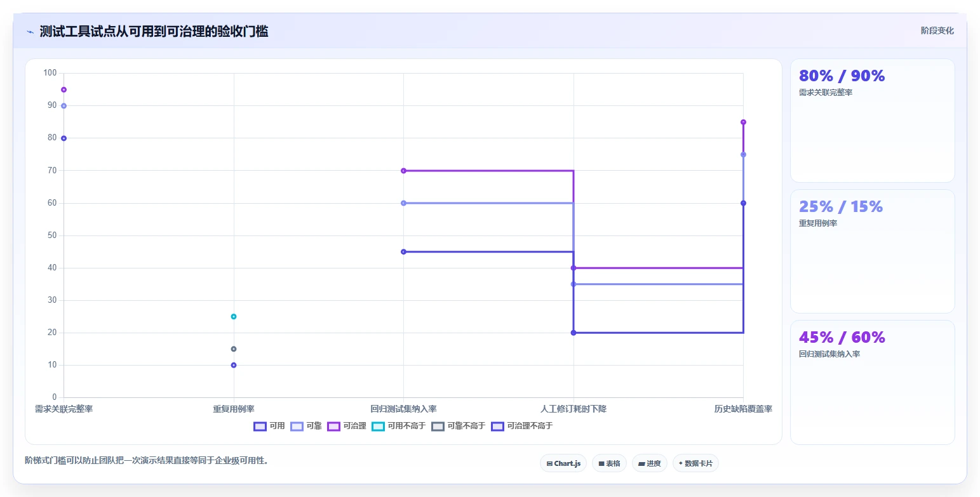The image size is (980, 497).
Task: Click the indigo point at 45 for 回归测试集纳入率
Action: (403, 252)
